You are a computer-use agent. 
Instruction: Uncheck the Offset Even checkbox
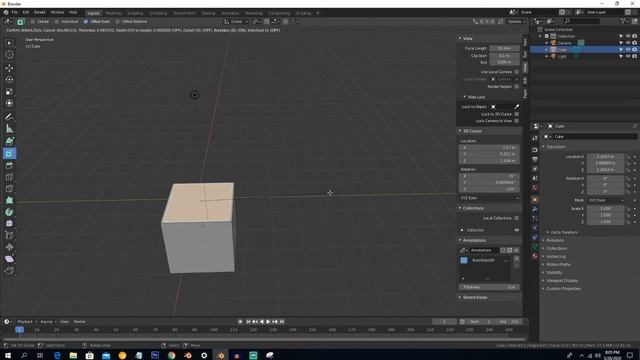(x=86, y=22)
